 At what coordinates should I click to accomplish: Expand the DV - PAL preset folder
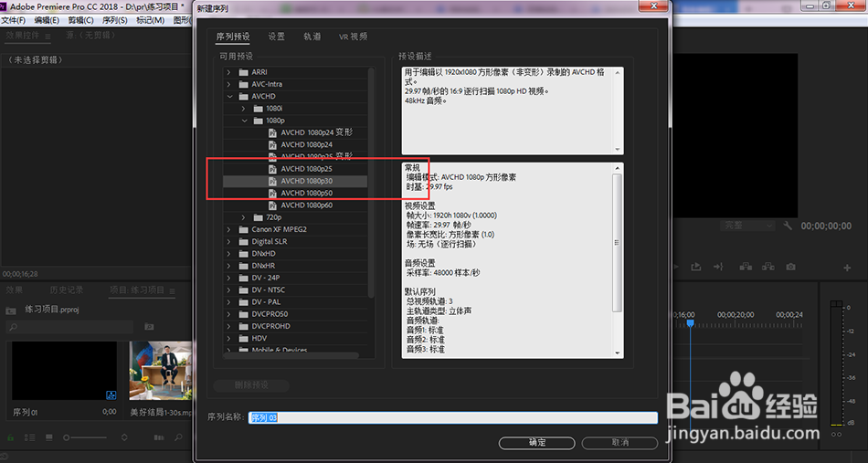[228, 302]
